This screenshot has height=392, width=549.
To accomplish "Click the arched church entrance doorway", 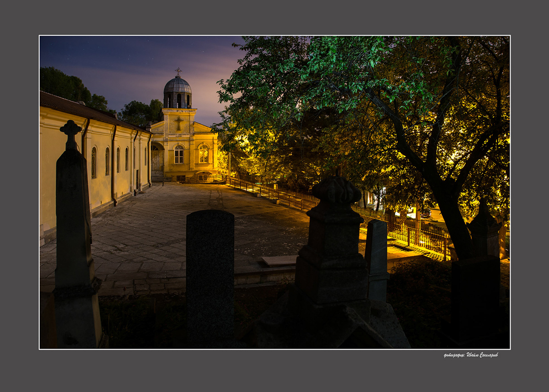I will point(156,158).
